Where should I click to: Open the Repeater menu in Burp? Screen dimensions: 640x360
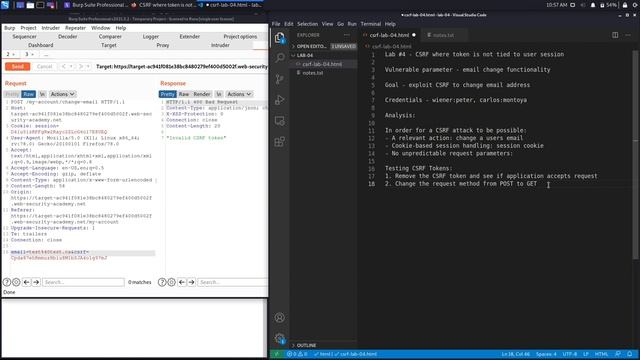click(x=76, y=28)
